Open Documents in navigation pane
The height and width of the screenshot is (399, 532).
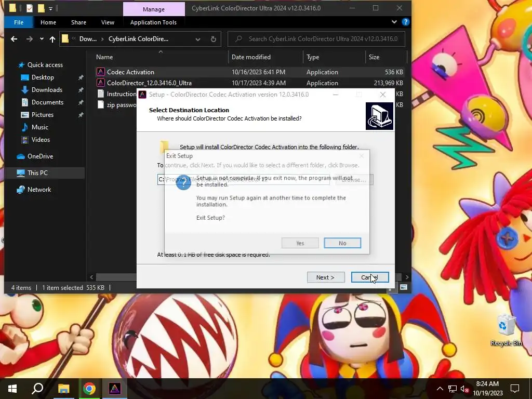click(47, 102)
